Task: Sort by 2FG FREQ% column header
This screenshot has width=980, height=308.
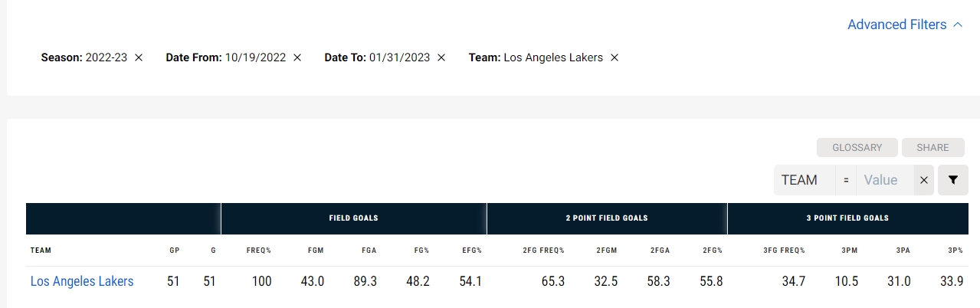Action: pyautogui.click(x=545, y=251)
